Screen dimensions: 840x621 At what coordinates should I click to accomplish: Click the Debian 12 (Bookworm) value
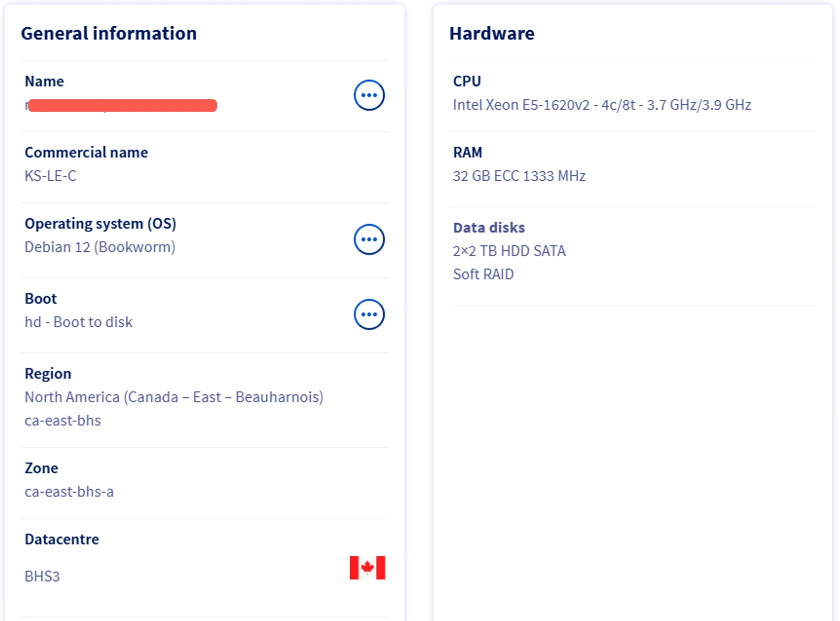100,247
